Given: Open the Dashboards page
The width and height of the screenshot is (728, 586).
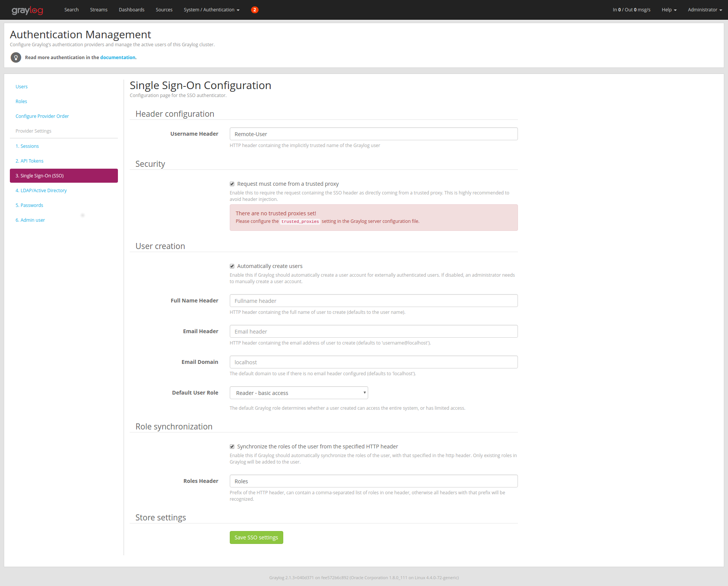Looking at the screenshot, I should [132, 10].
